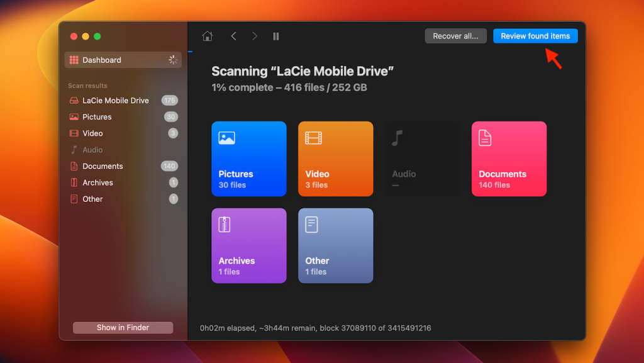Click the LaCie drive icon in sidebar

coord(74,101)
